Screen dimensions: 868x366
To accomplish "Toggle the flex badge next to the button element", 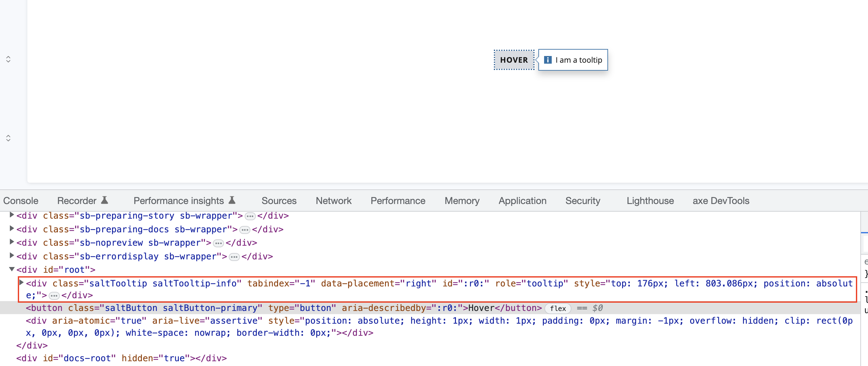I will point(558,308).
